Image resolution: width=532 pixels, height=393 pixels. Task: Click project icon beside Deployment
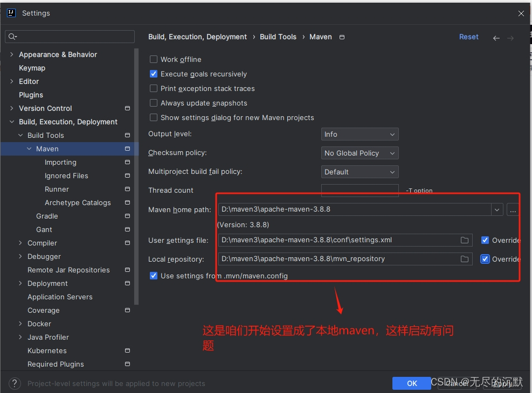128,283
